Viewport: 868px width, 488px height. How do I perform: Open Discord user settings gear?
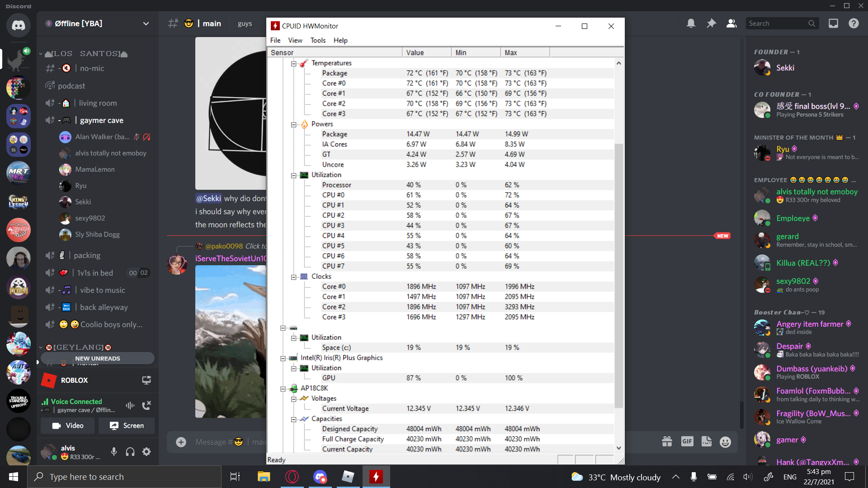coord(146,451)
